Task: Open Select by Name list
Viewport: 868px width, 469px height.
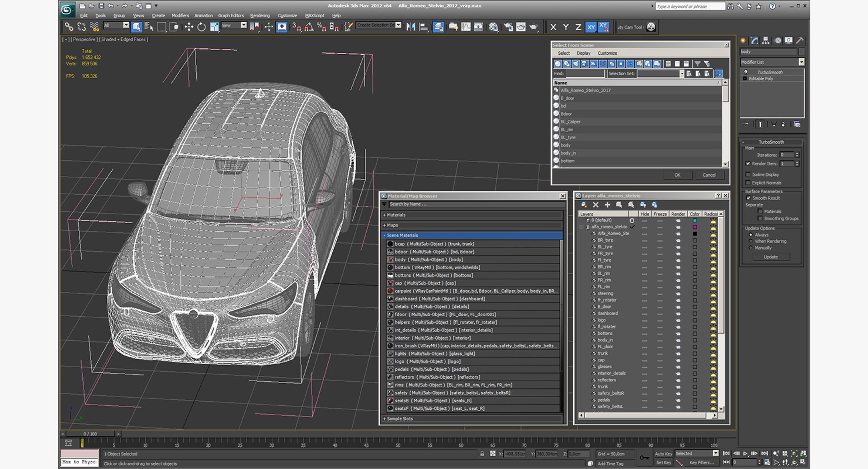Action: (149, 27)
